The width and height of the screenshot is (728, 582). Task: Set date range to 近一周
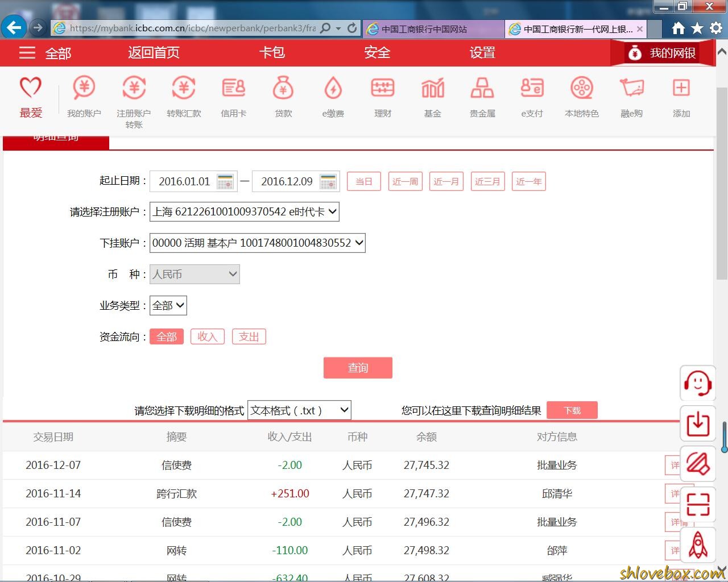(405, 181)
